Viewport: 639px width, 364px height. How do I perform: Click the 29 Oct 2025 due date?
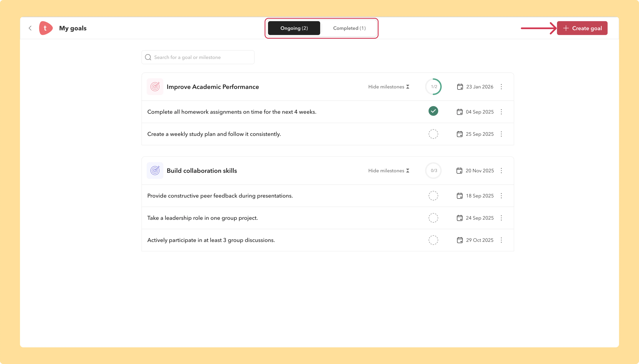(480, 240)
